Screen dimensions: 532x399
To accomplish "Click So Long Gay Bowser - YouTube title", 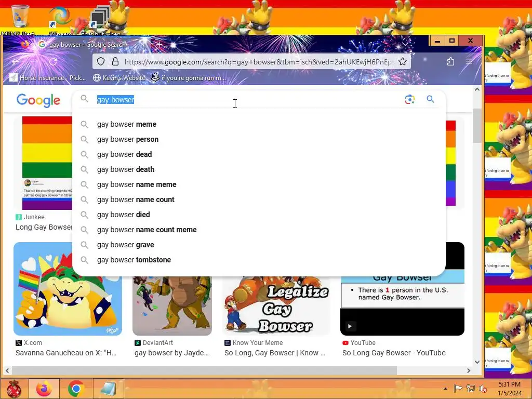I will (394, 353).
